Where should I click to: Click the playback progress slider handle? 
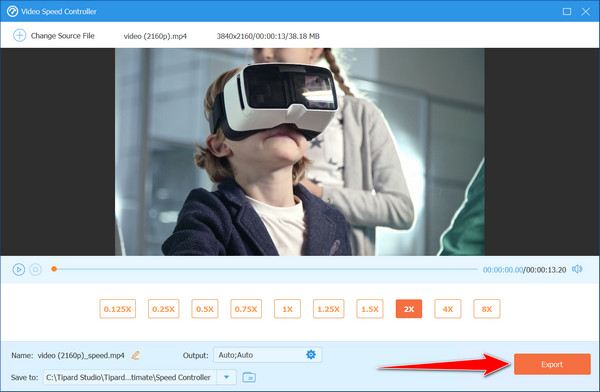54,269
